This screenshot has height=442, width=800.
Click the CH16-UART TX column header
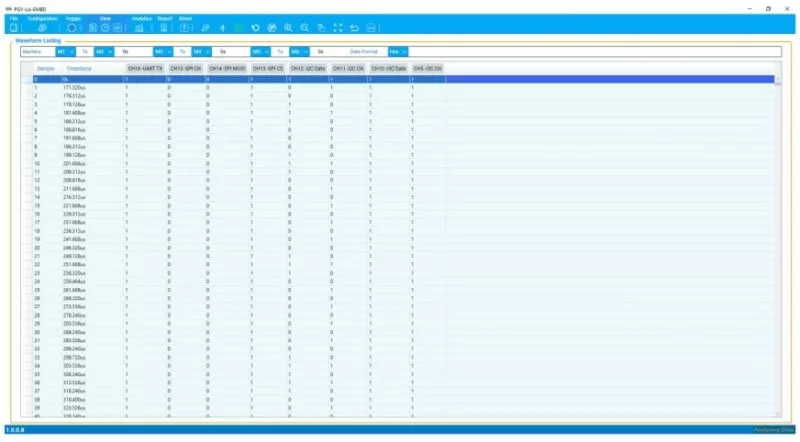[144, 68]
